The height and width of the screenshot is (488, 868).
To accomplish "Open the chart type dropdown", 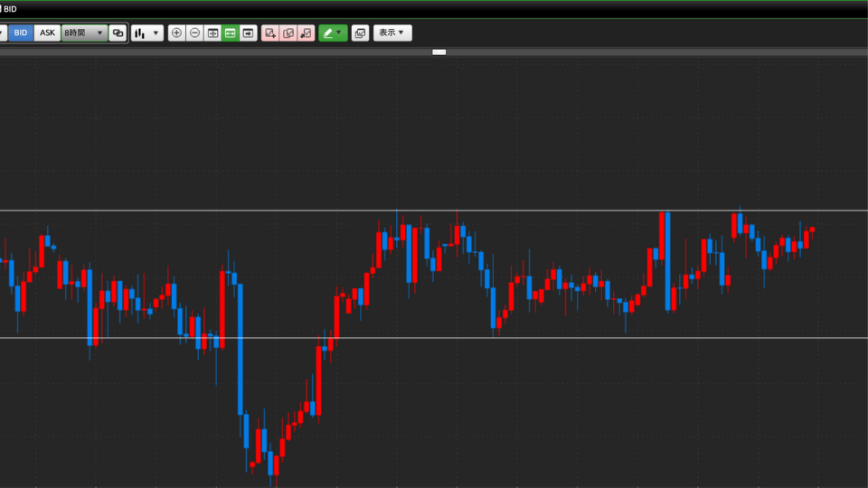I will pos(147,33).
